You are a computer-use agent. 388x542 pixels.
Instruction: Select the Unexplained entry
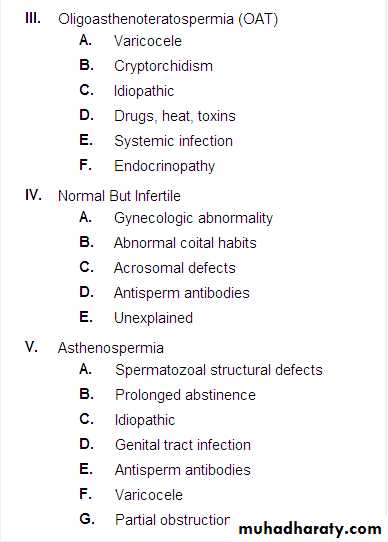click(x=153, y=318)
